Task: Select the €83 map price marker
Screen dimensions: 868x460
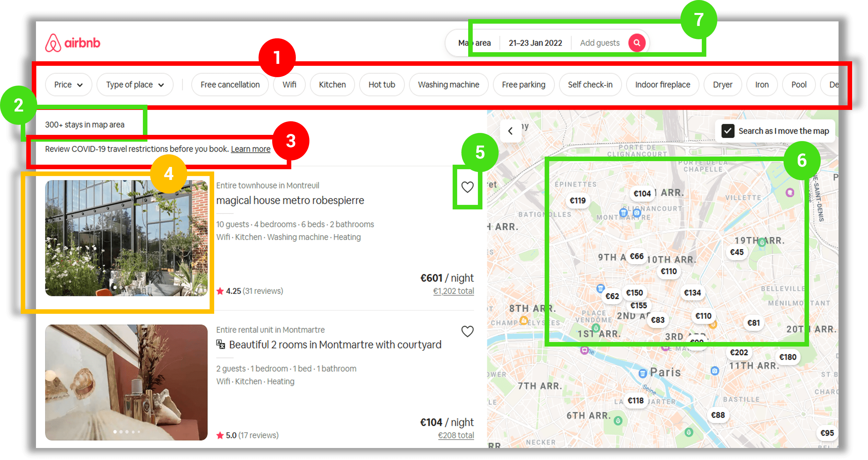Action: click(x=657, y=320)
